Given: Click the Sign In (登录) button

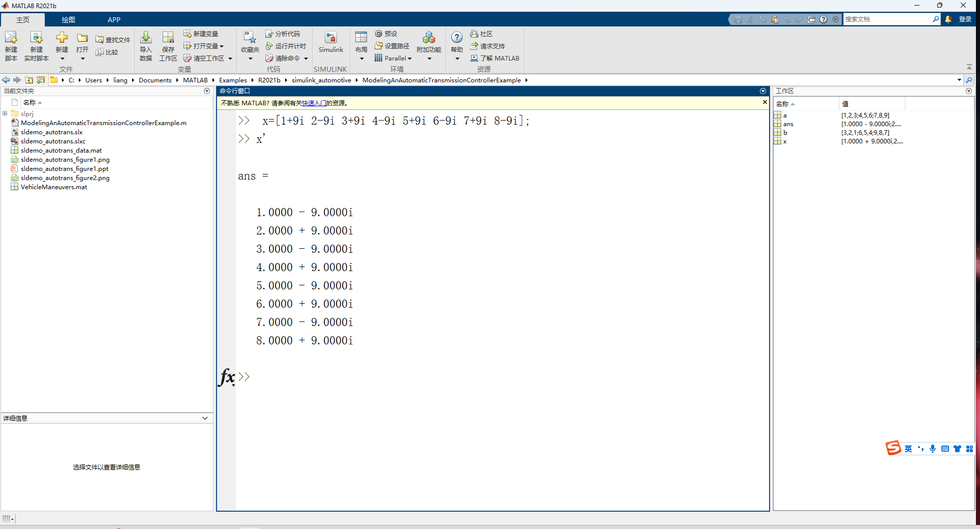Looking at the screenshot, I should point(965,19).
